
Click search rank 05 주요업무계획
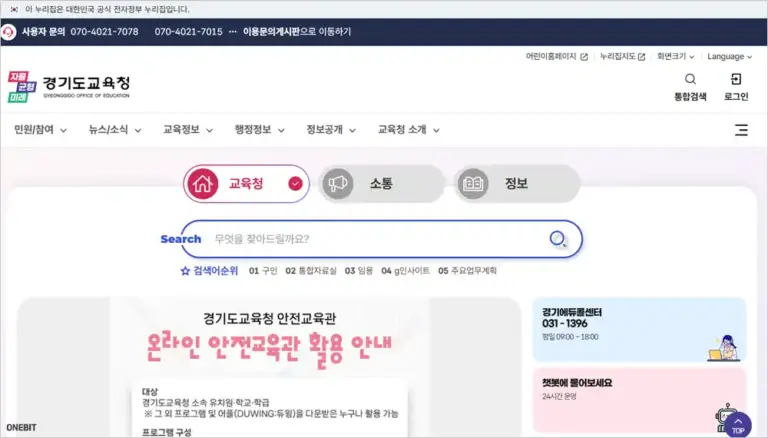pyautogui.click(x=467, y=271)
